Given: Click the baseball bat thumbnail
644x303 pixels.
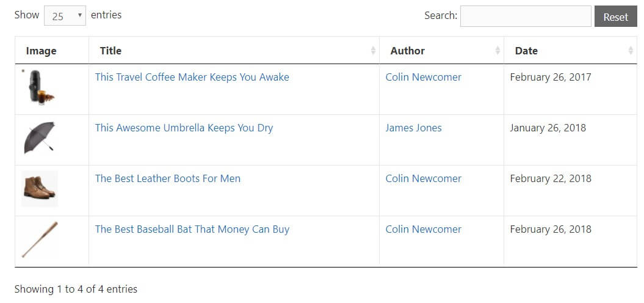Looking at the screenshot, I should [x=40, y=239].
